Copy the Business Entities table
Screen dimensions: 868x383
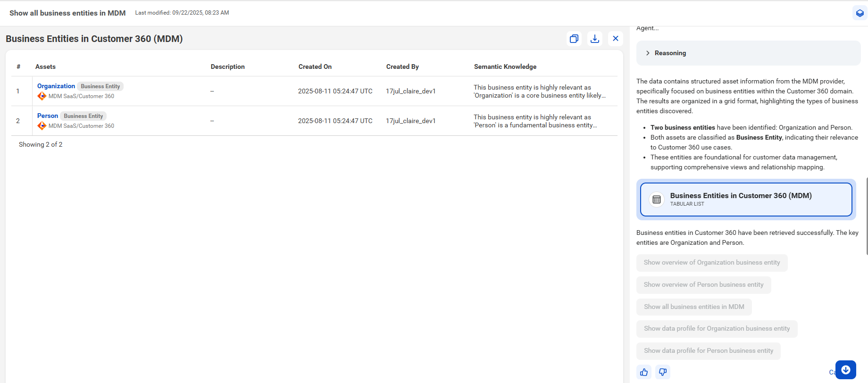point(574,39)
